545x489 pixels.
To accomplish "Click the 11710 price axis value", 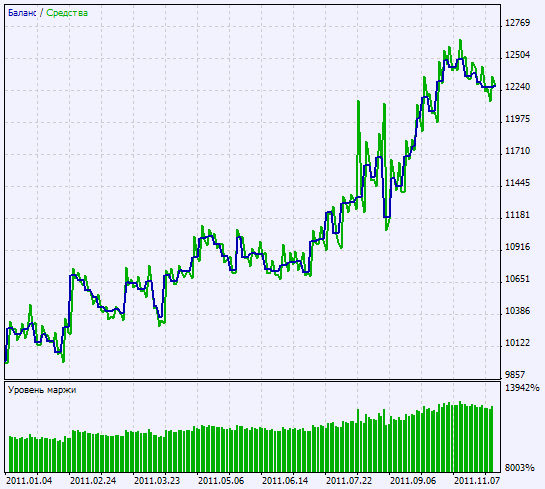I will click(x=517, y=151).
